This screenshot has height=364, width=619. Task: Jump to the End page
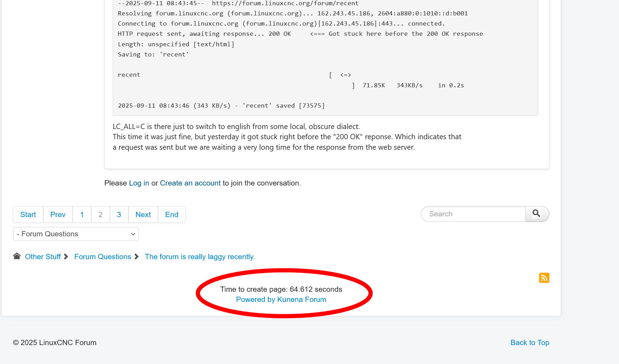172,215
